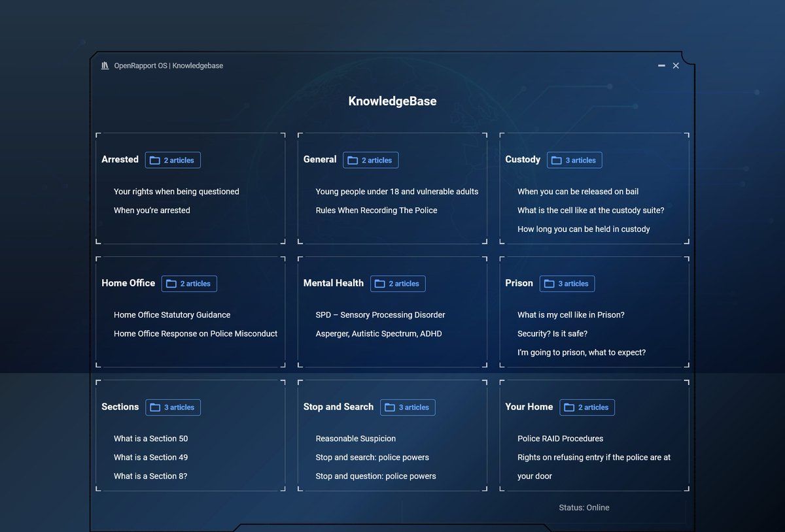Click the folder icon in Home Office badge
The height and width of the screenshot is (532, 785).
tap(171, 284)
